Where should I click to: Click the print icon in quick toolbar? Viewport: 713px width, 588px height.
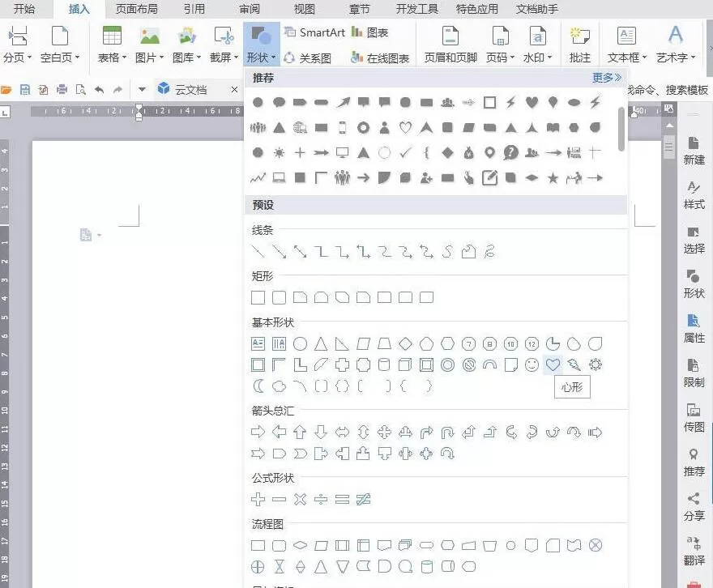[x=62, y=90]
